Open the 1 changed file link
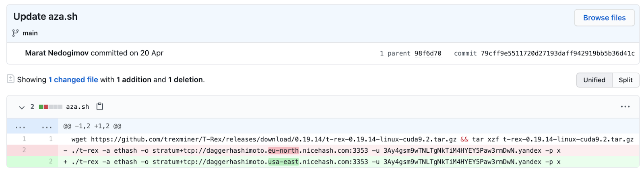This screenshot has width=644, height=172. [73, 80]
